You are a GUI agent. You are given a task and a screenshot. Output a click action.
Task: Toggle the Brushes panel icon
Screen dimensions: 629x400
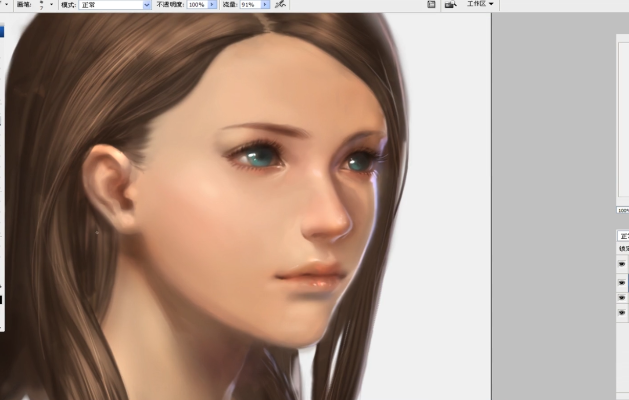click(x=431, y=4)
